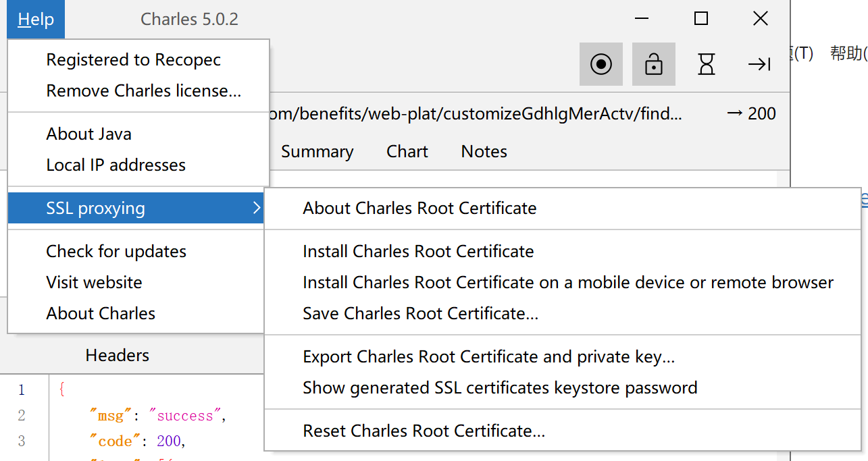Image resolution: width=868 pixels, height=461 pixels.
Task: Choose Install Charles Root Certificate
Action: (x=563, y=251)
